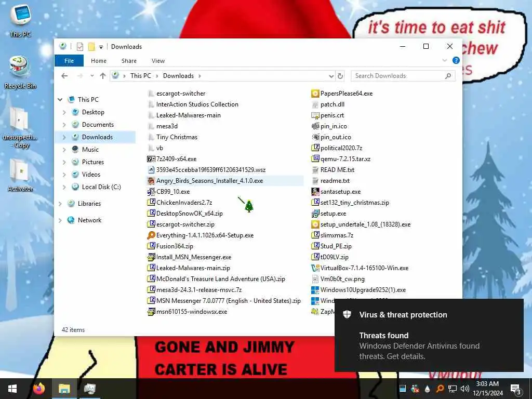Screen dimensions: 532x399
Task: Click File Explorer taskbar button
Action: pos(64,389)
